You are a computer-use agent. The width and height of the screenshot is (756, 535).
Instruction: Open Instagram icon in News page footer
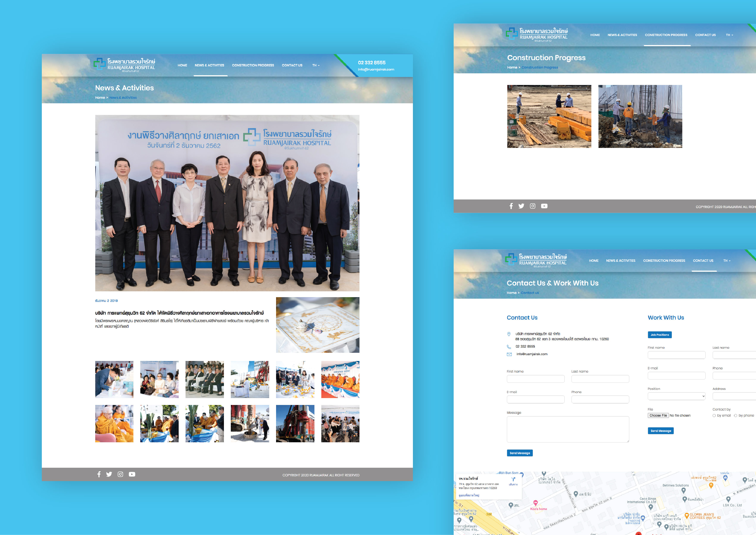click(x=120, y=474)
